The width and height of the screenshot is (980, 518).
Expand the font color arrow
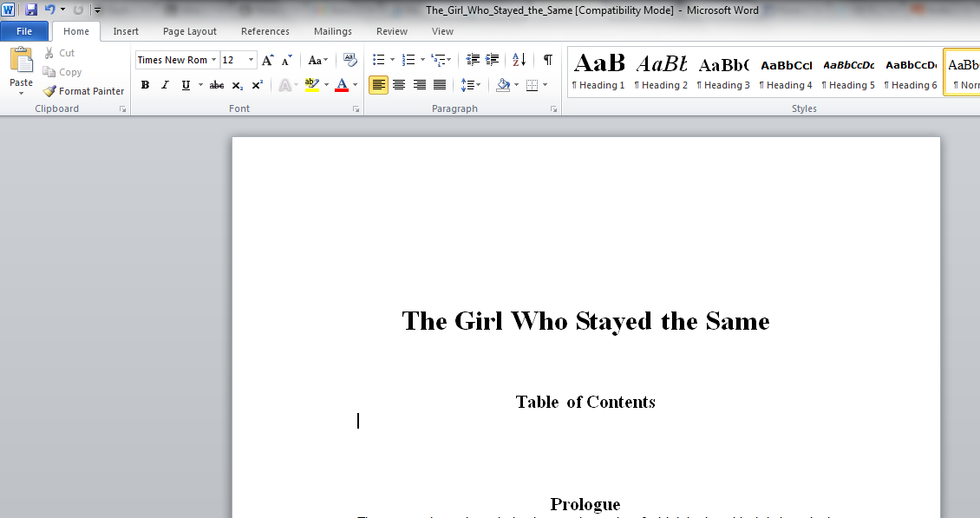coord(355,85)
